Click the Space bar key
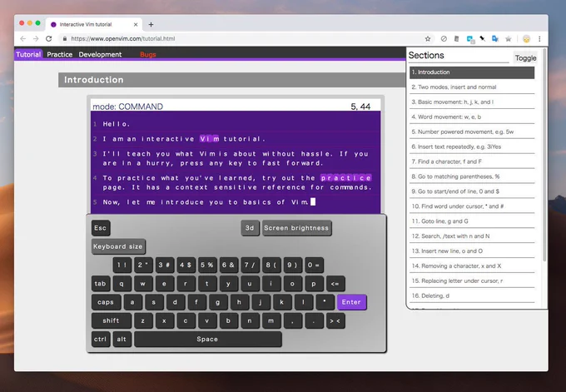 [207, 340]
